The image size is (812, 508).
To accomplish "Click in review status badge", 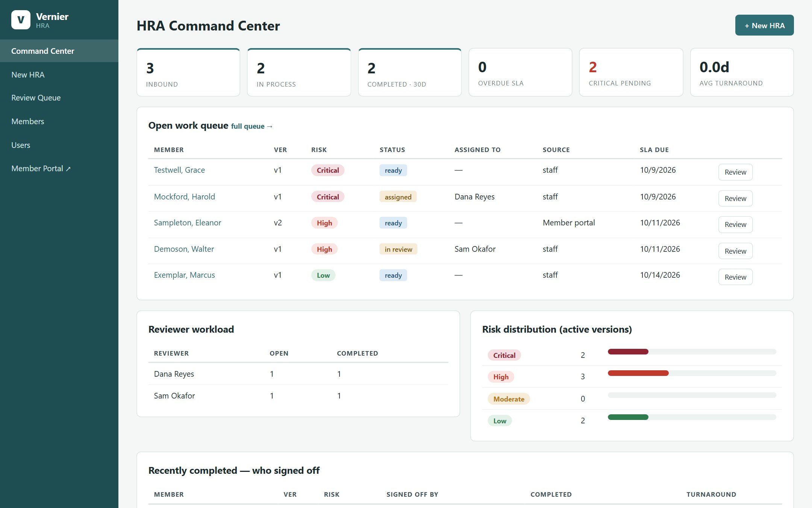I will point(398,249).
